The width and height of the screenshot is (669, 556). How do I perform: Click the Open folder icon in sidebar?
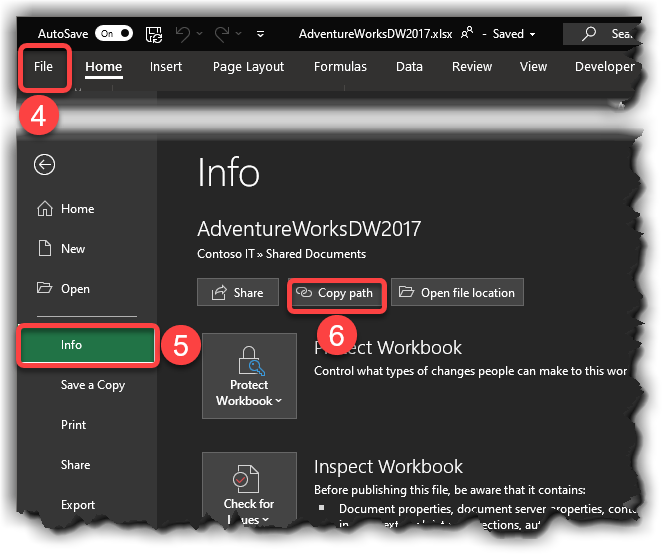44,288
